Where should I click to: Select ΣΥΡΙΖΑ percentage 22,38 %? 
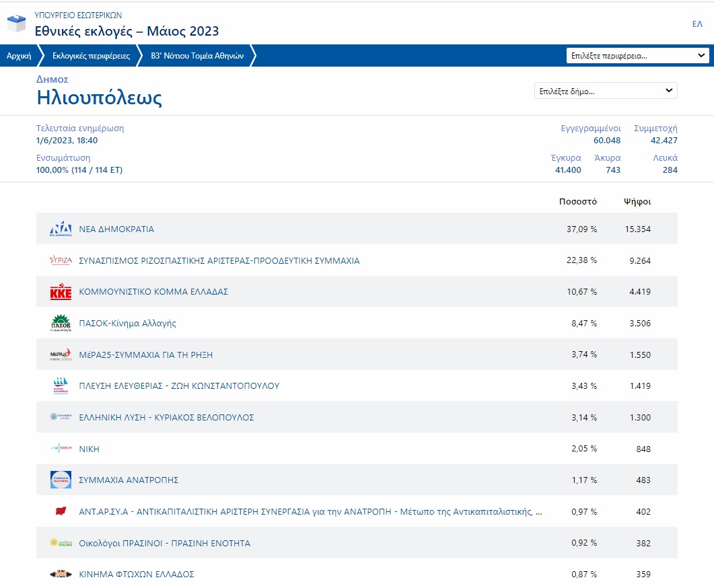(581, 260)
